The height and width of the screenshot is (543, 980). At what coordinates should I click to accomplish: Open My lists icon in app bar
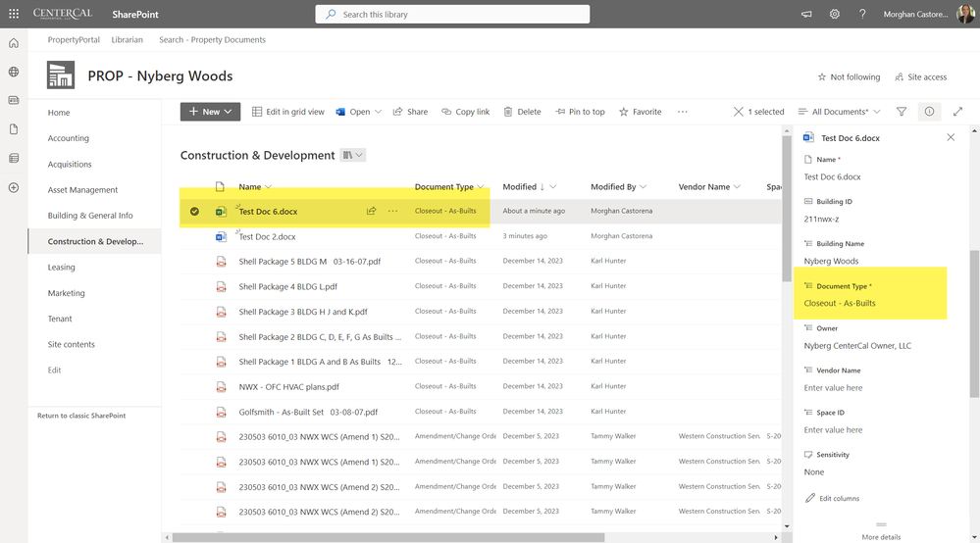pyautogui.click(x=14, y=159)
